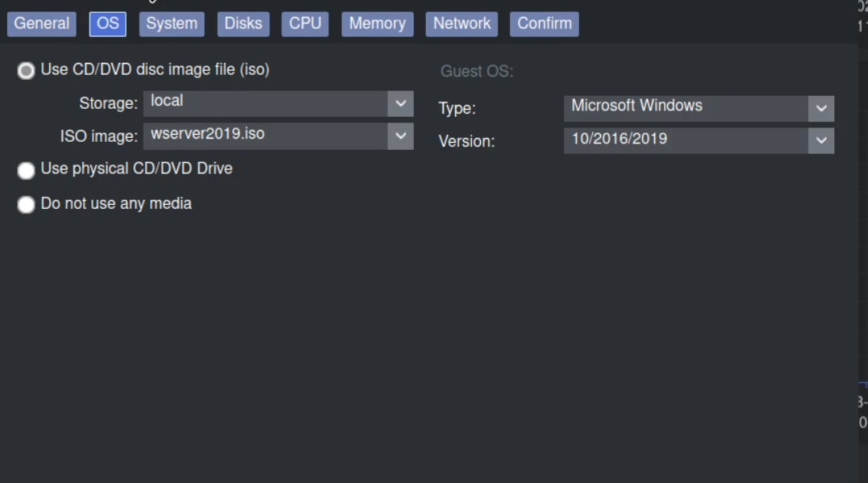Select the OS tab

(x=107, y=23)
